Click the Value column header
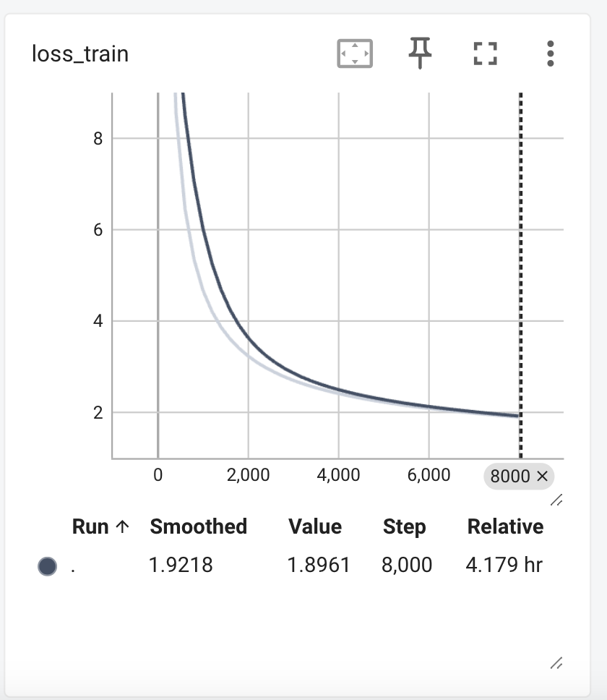The width and height of the screenshot is (607, 700). [315, 526]
